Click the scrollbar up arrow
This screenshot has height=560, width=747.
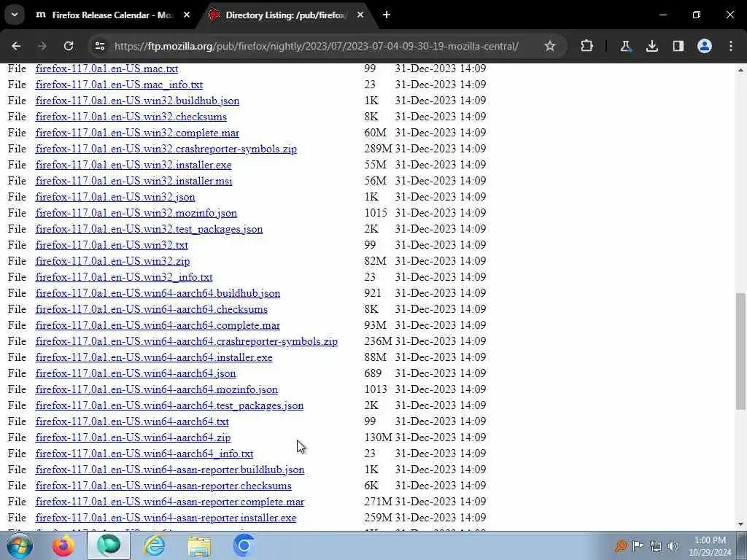click(x=741, y=70)
